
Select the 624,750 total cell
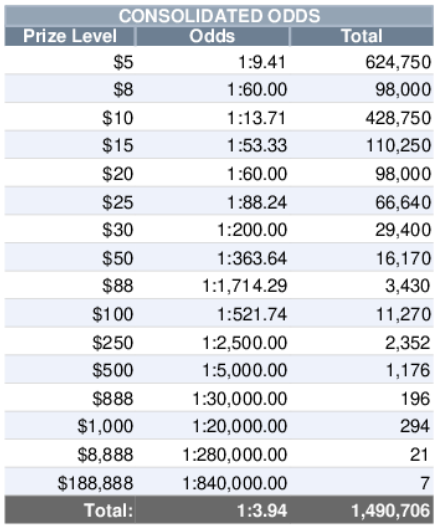click(362, 62)
